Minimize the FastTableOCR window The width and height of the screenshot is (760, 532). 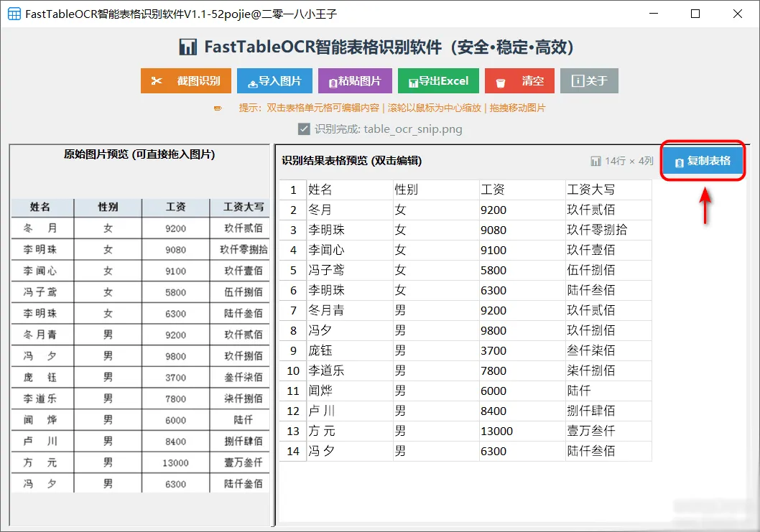click(x=654, y=14)
